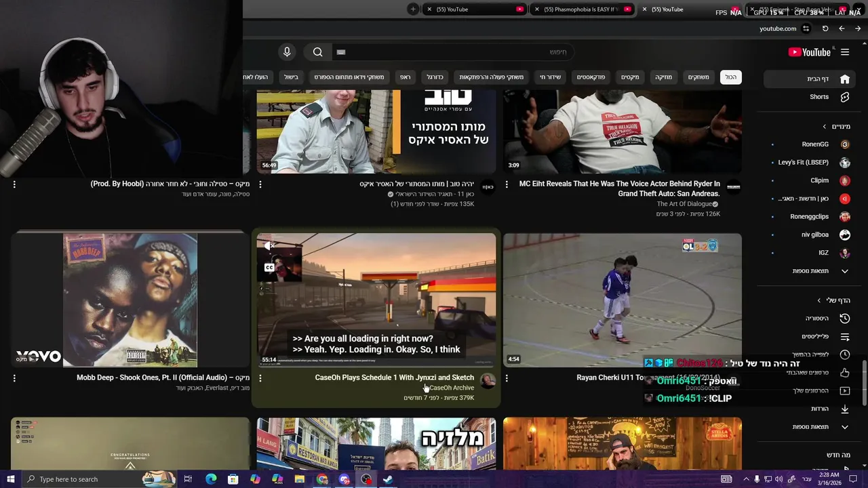Open the YouTube hamburger menu

click(845, 52)
